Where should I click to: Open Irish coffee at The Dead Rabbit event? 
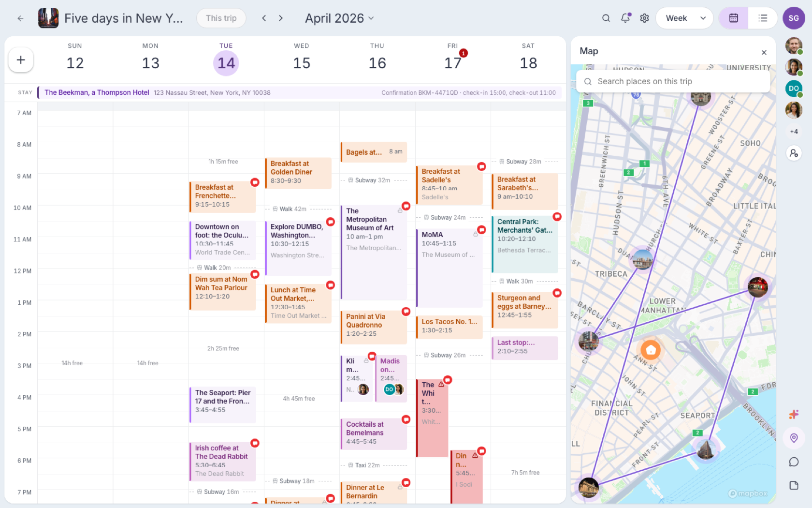[222, 462]
